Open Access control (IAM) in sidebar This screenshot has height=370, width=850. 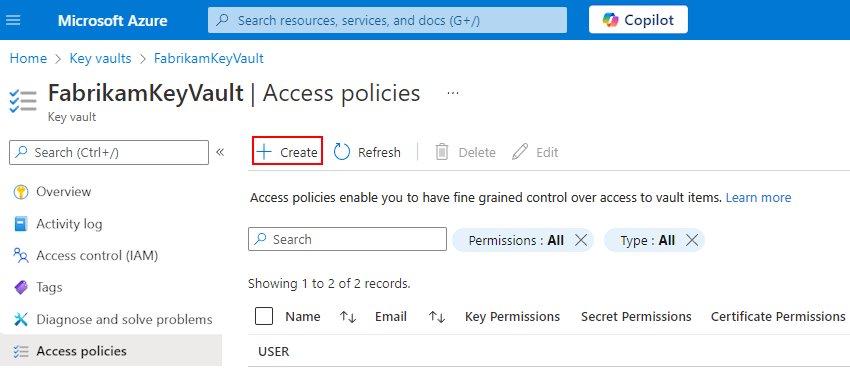coord(111,256)
